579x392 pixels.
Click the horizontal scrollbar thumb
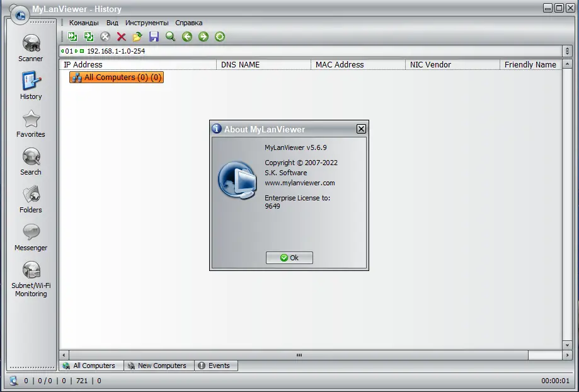299,355
